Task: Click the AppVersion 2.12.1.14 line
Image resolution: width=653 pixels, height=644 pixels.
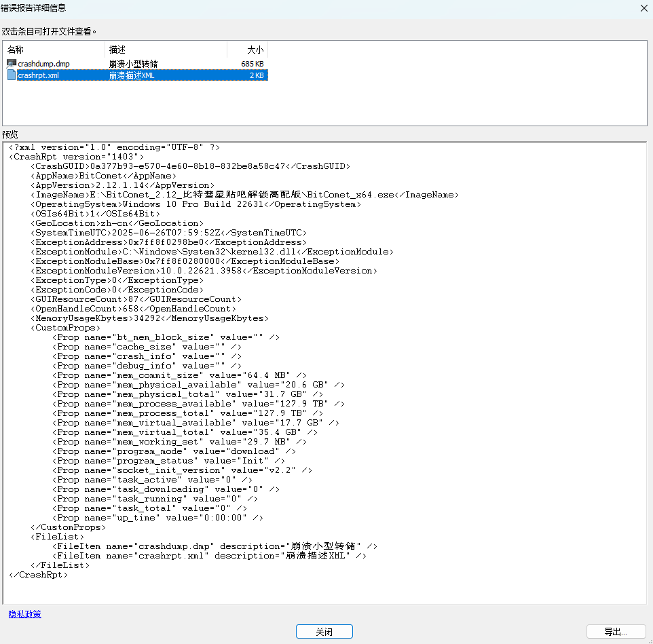Action: pyautogui.click(x=122, y=185)
